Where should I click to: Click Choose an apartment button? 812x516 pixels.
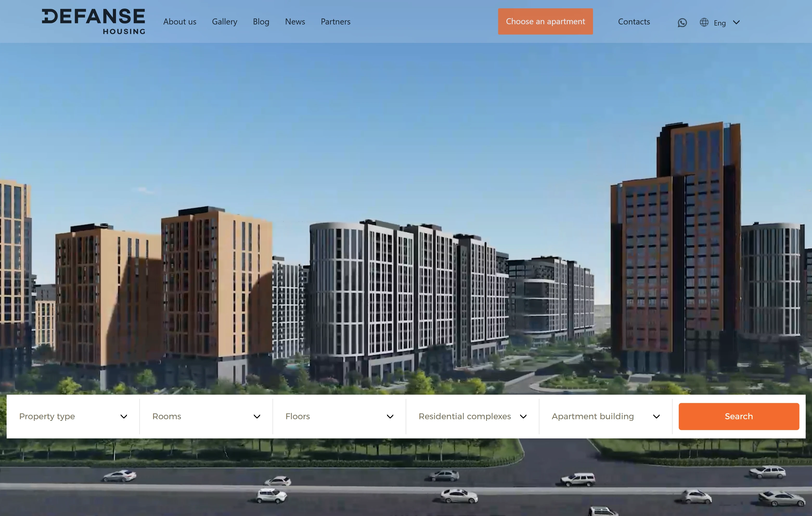545,21
